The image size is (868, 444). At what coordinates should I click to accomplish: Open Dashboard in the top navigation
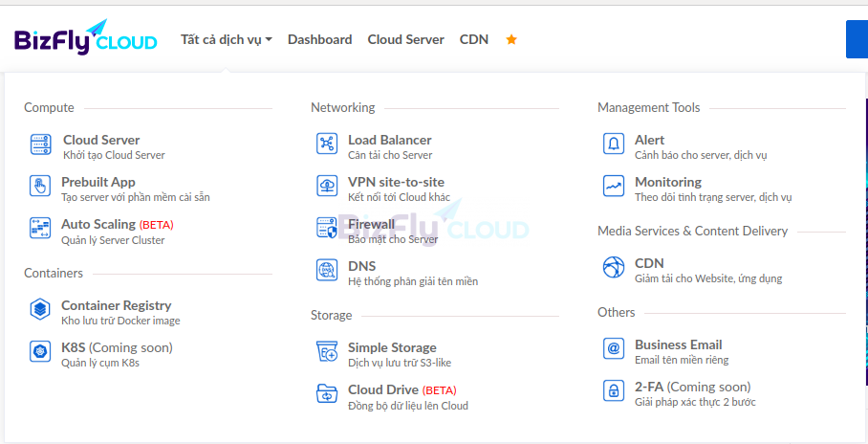320,40
